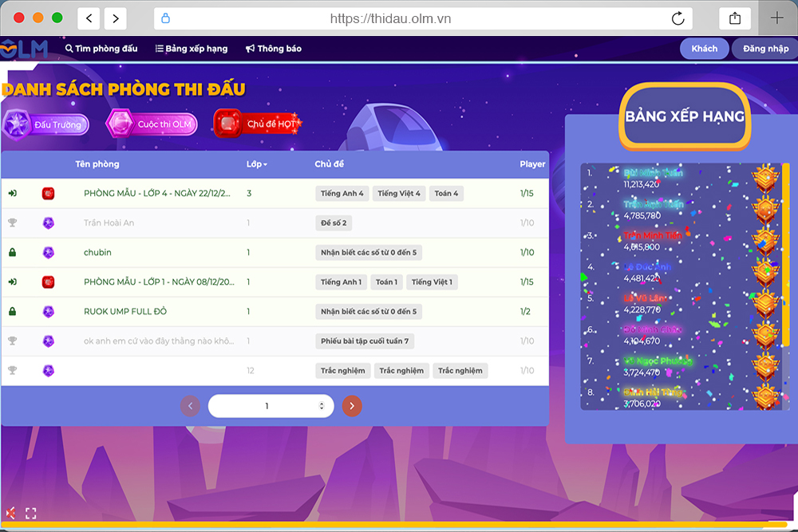The image size is (798, 532).
Task: Go to the previous page of rooms
Action: pos(190,406)
